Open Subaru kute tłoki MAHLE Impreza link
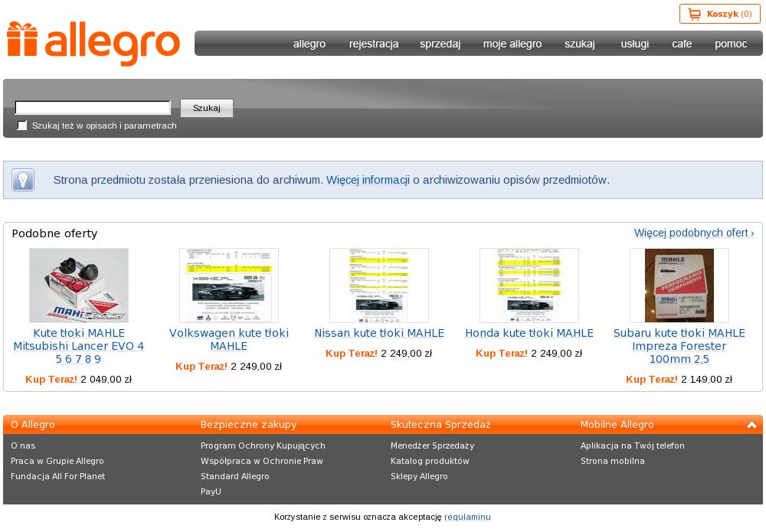This screenshot has width=766, height=532. [679, 346]
